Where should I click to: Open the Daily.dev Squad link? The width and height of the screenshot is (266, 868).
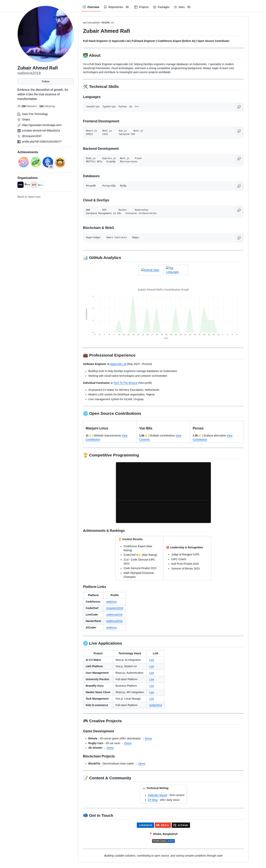pyautogui.click(x=157, y=795)
